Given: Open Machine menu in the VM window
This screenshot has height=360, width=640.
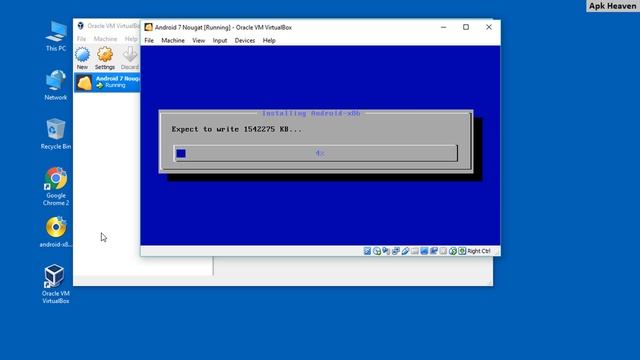Looking at the screenshot, I should 173,40.
